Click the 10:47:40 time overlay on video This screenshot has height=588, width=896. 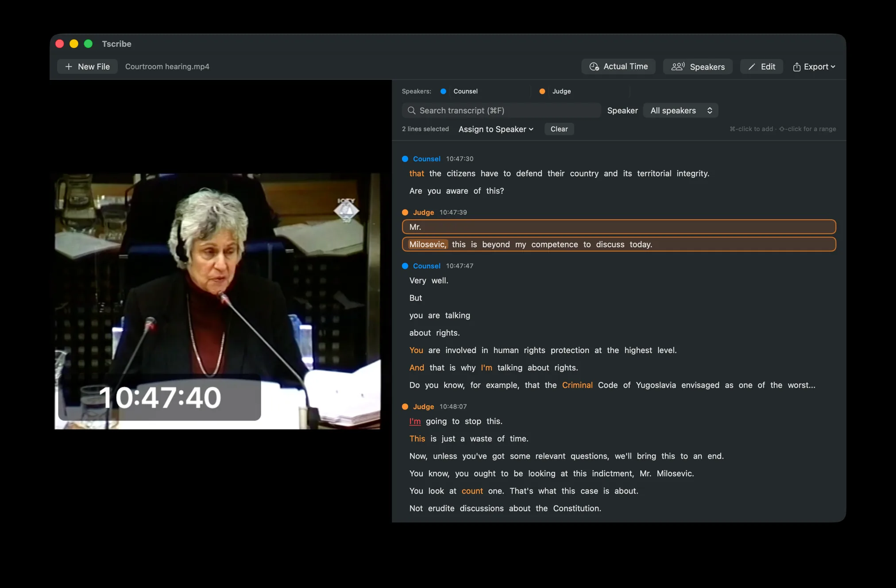point(160,397)
